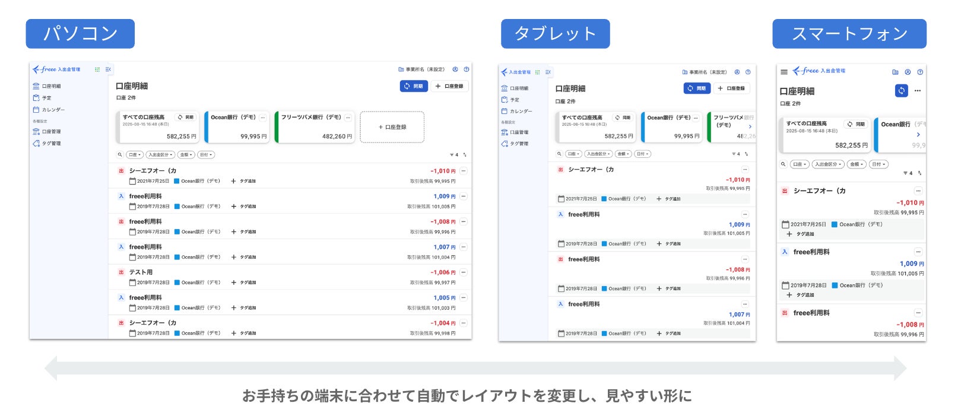The width and height of the screenshot is (980, 416).
Task: Select 予定 in PC sidebar
Action: click(42, 98)
